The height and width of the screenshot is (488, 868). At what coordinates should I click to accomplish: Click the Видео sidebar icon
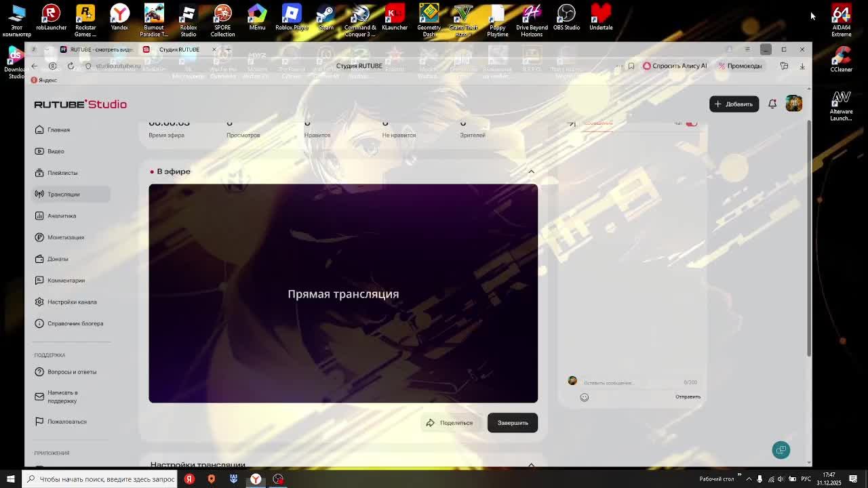[39, 151]
